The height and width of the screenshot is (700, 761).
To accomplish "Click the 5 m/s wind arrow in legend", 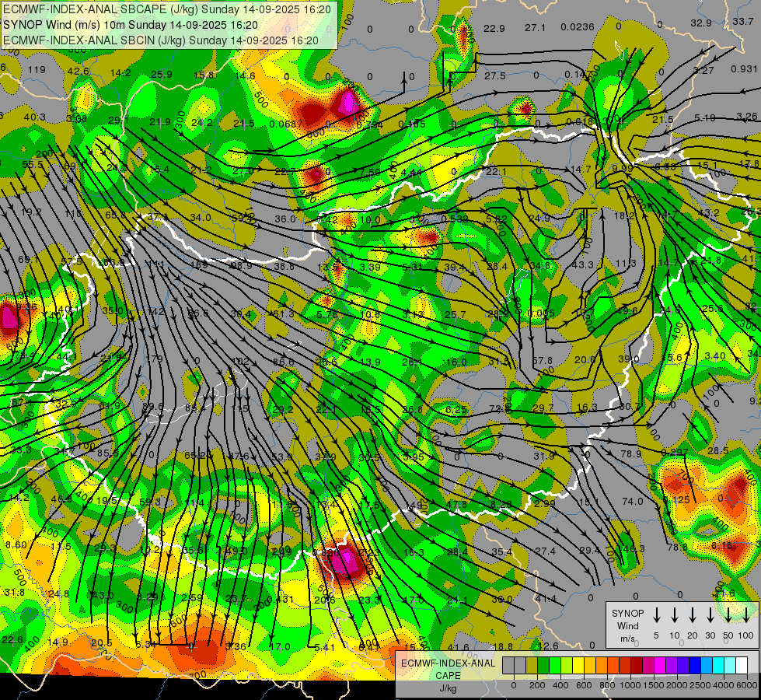I will 656,615.
